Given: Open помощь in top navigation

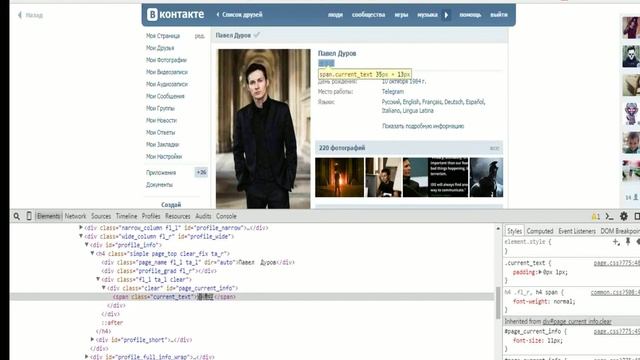Looking at the screenshot, I should coord(470,15).
